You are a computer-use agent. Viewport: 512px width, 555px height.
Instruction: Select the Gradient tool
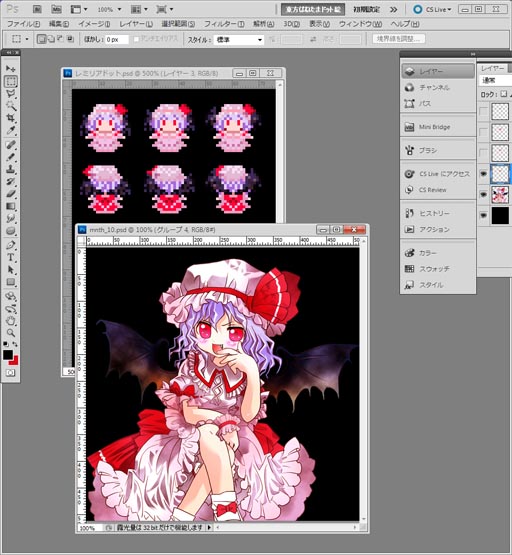tap(11, 206)
